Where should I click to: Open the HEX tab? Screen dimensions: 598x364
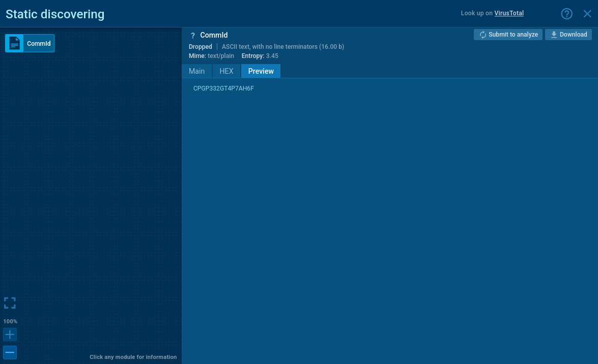click(x=226, y=71)
